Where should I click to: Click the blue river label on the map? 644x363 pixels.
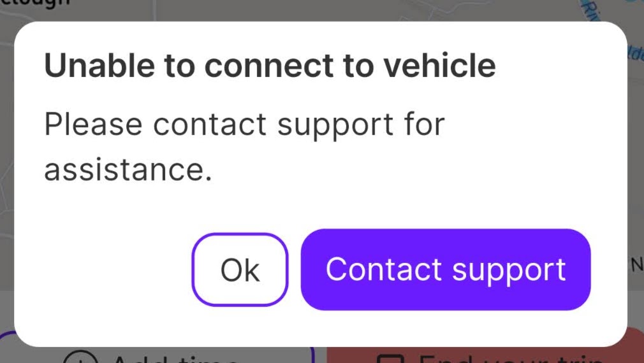pos(592,10)
